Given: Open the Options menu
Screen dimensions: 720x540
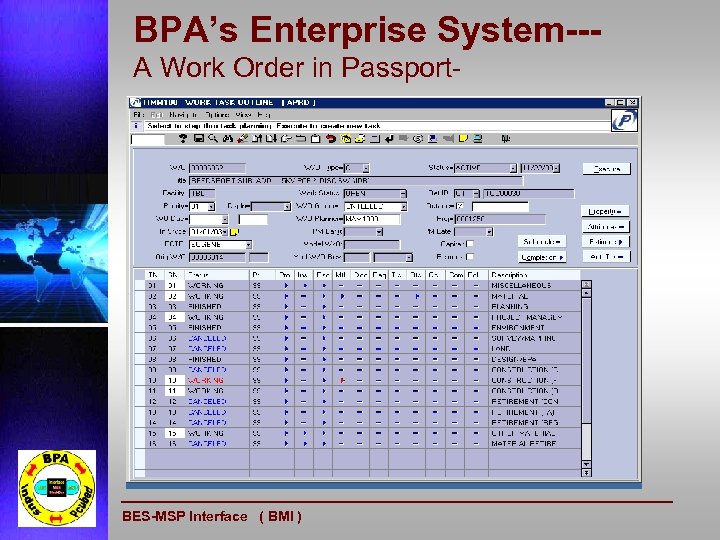Looking at the screenshot, I should point(217,114).
